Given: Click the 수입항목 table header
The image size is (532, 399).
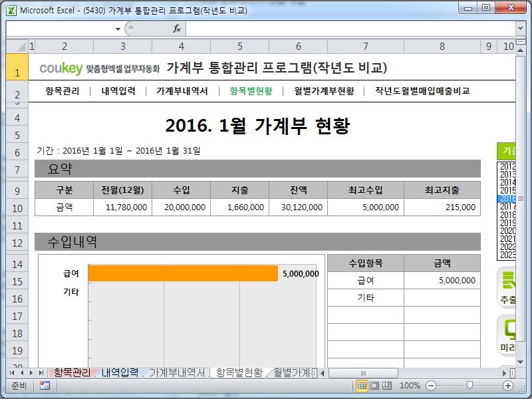Looking at the screenshot, I should point(366,263).
